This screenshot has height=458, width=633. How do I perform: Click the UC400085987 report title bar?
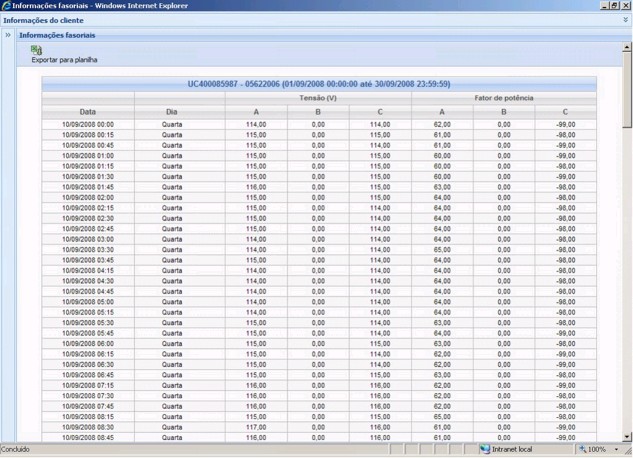(x=318, y=84)
